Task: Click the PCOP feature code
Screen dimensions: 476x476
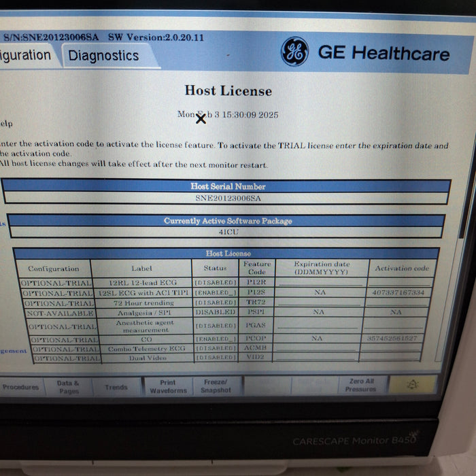Action: pyautogui.click(x=255, y=338)
